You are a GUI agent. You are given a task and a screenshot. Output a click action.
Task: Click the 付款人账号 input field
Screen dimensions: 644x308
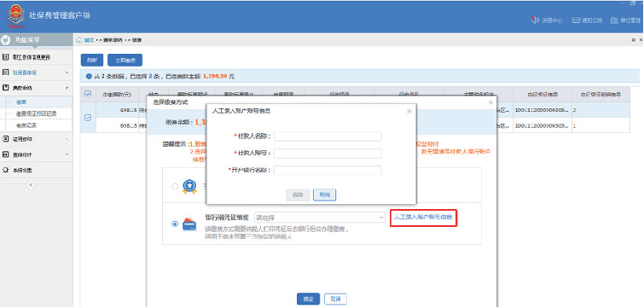click(328, 154)
